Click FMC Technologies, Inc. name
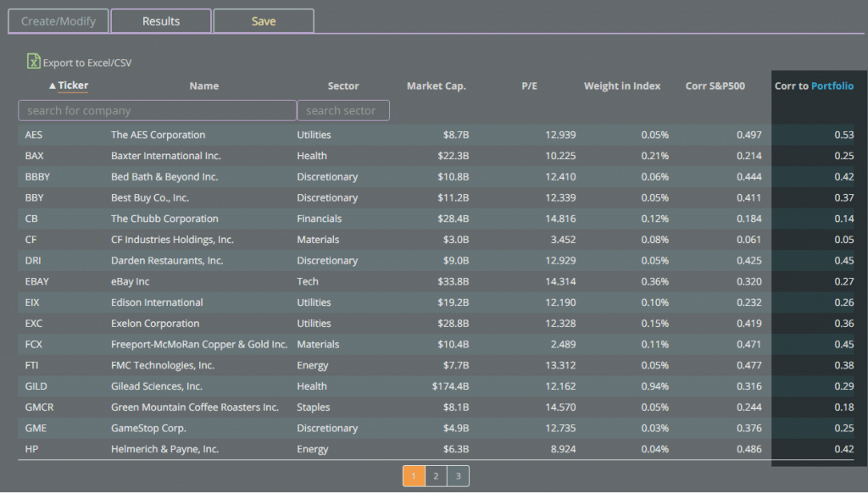 (163, 365)
